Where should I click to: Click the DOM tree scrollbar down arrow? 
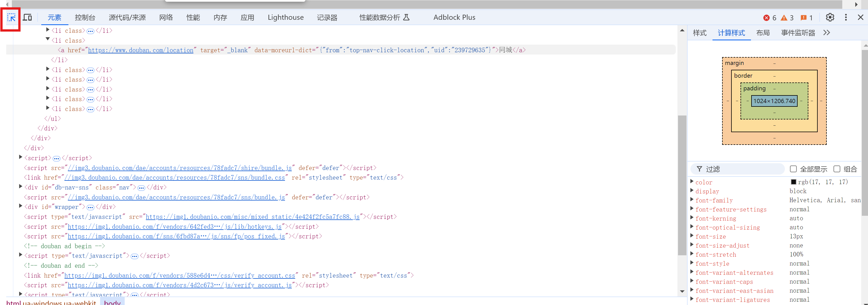(x=682, y=291)
